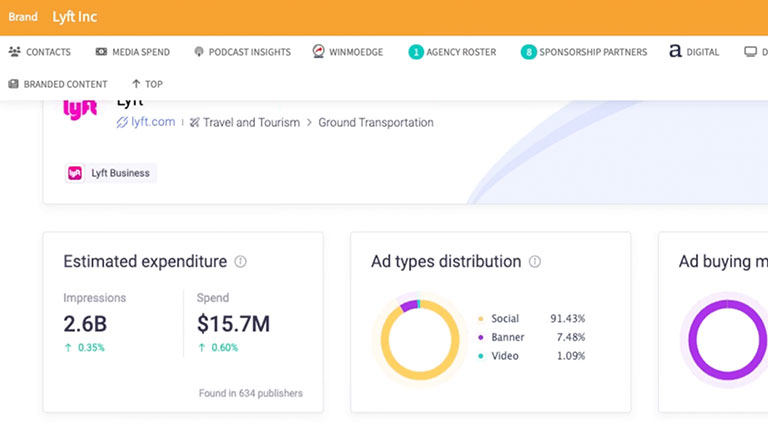Viewport: 768px width, 439px height.
Task: Click the Contacts people icon
Action: pyautogui.click(x=15, y=51)
